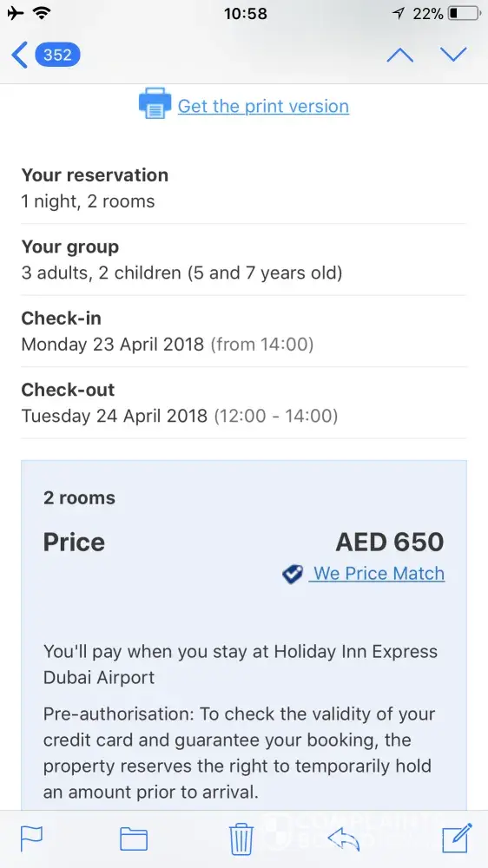Viewport: 488px width, 868px height.
Task: Tap the Wi-Fi icon in status bar
Action: tap(41, 13)
